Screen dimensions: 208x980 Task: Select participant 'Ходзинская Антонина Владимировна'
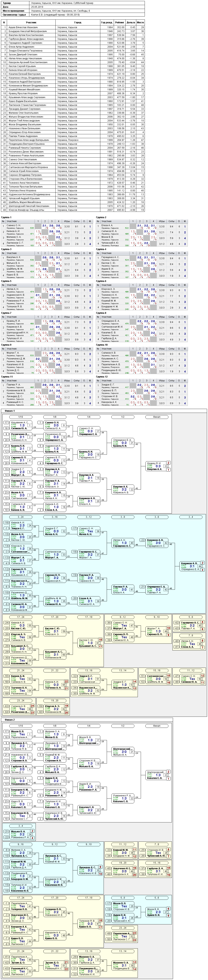click(29, 194)
